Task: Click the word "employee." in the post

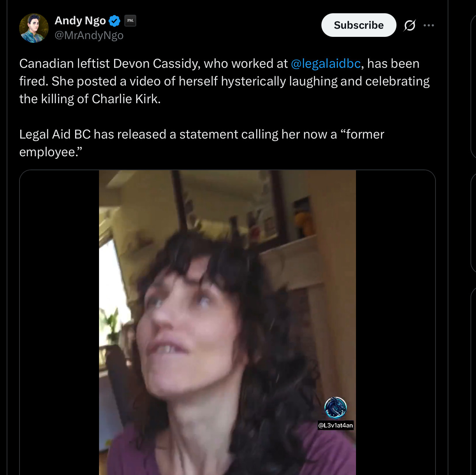Action: tap(50, 152)
